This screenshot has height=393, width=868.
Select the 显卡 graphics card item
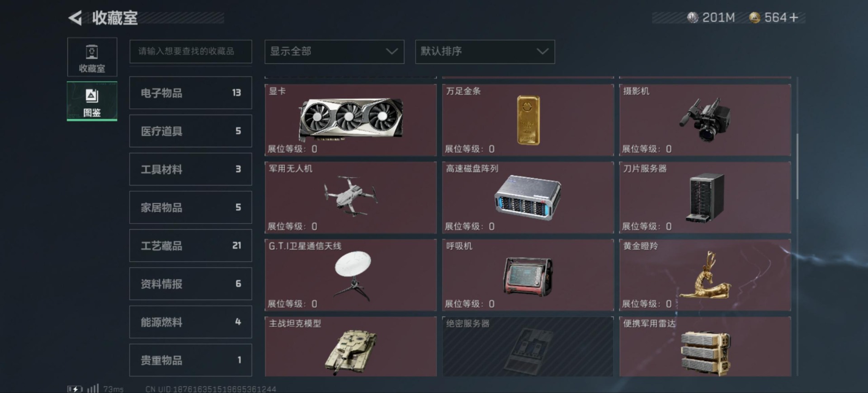point(351,120)
